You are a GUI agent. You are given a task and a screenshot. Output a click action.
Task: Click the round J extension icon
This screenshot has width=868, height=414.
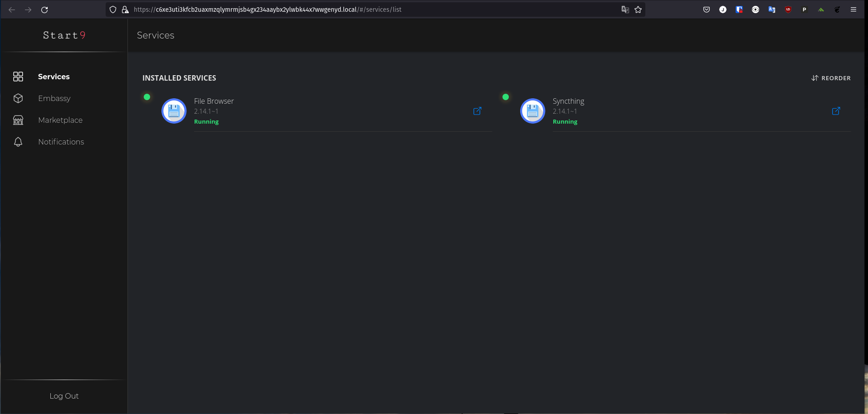pos(723,10)
